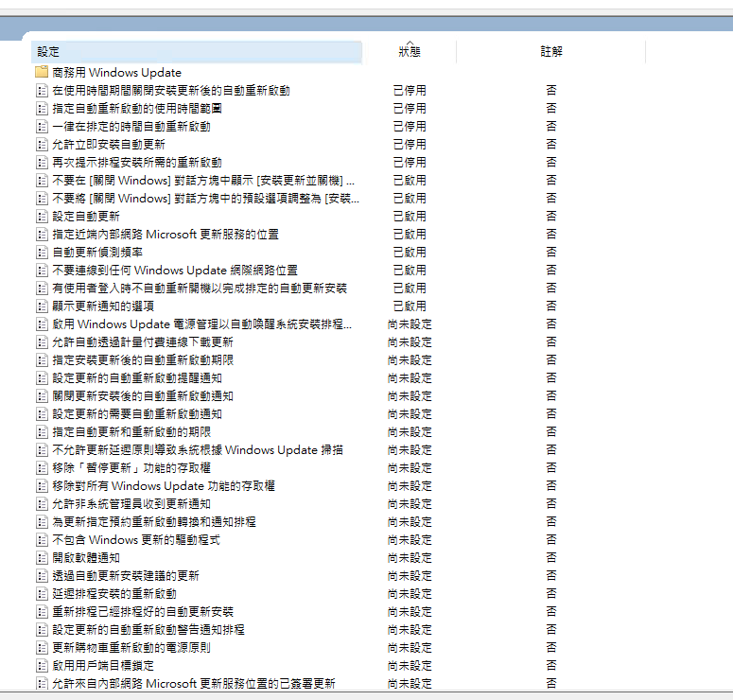Select policy 移除對所有 Windows Update 功能的存取權

(x=163, y=486)
